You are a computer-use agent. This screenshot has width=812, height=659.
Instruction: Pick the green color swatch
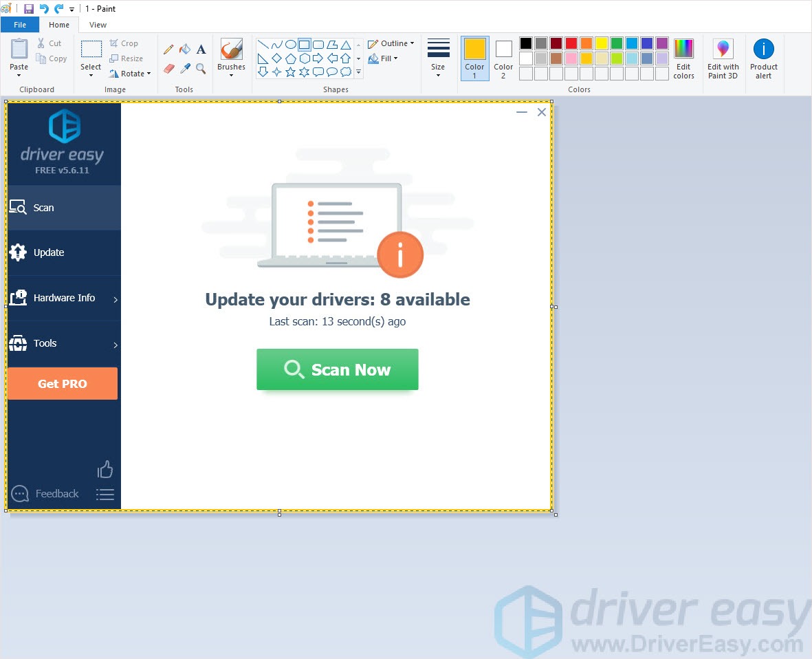(x=616, y=43)
